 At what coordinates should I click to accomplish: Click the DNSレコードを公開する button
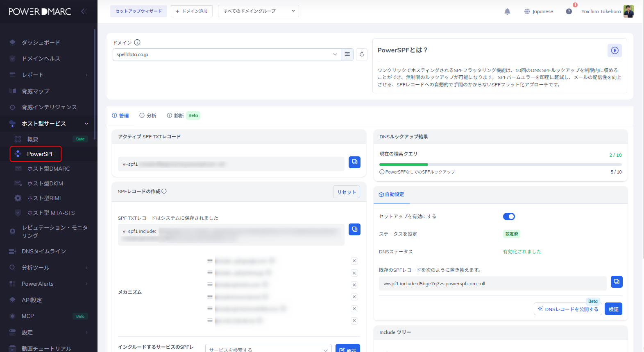tap(568, 309)
